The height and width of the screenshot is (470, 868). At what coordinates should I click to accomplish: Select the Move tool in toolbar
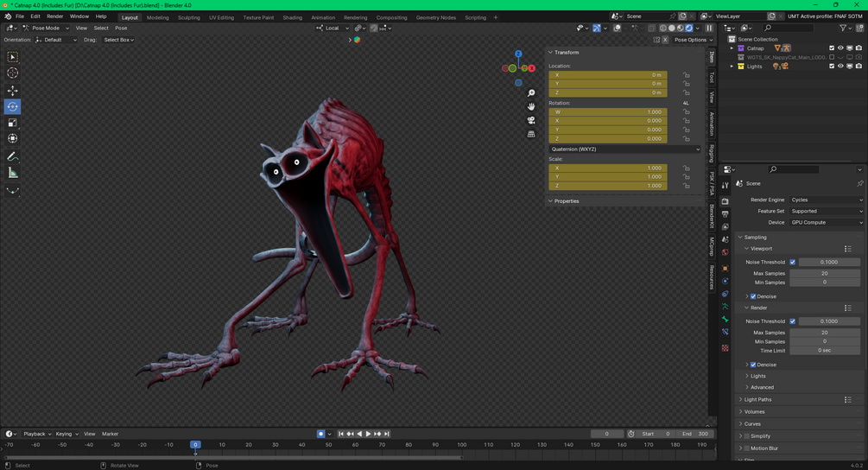tap(13, 91)
